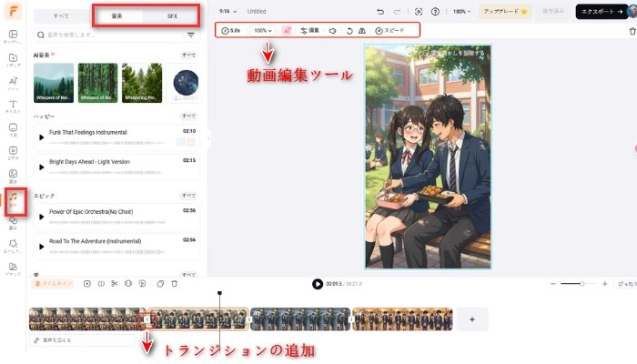Play the timeline preview with the play button
The image size is (637, 364).
[318, 284]
